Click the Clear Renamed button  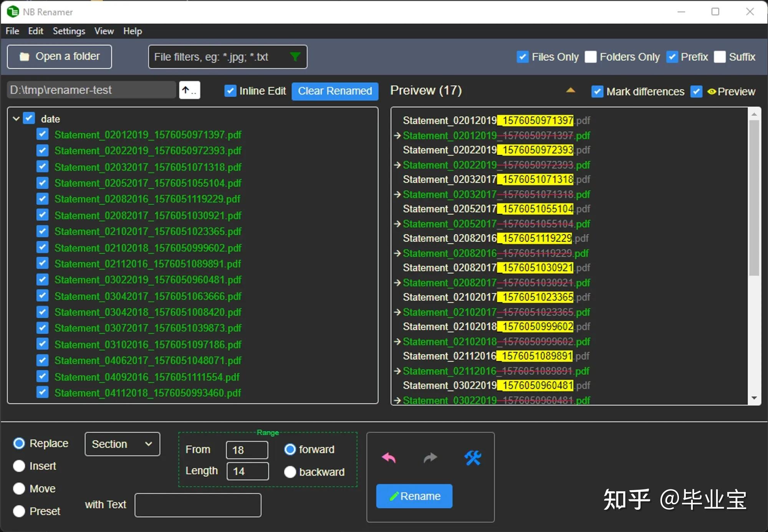tap(334, 91)
